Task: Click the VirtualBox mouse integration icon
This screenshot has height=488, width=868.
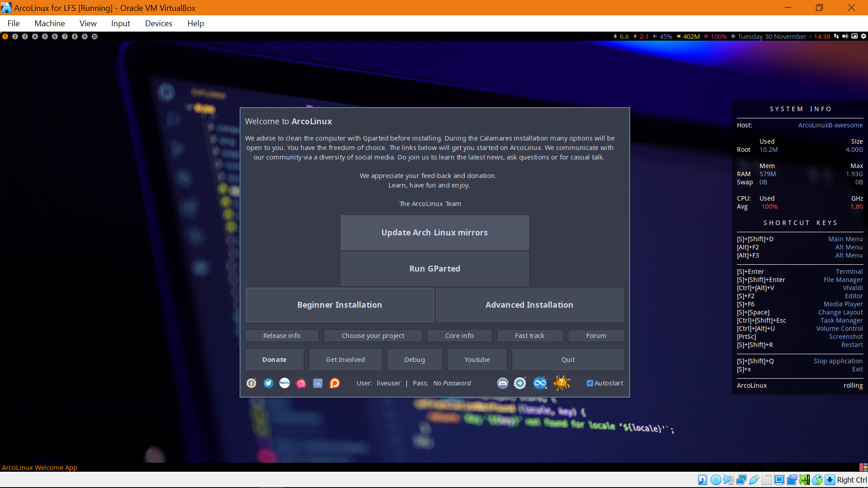Action: 817,480
